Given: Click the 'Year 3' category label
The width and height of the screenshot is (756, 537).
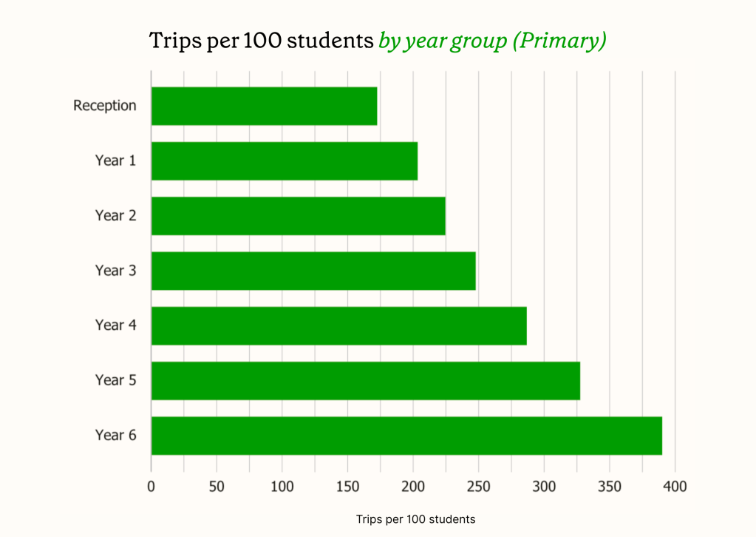Looking at the screenshot, I should (116, 271).
